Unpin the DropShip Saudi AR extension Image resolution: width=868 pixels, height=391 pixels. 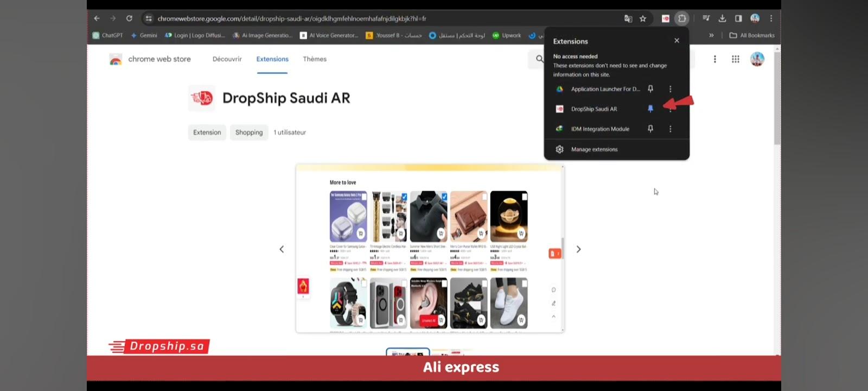pos(650,109)
